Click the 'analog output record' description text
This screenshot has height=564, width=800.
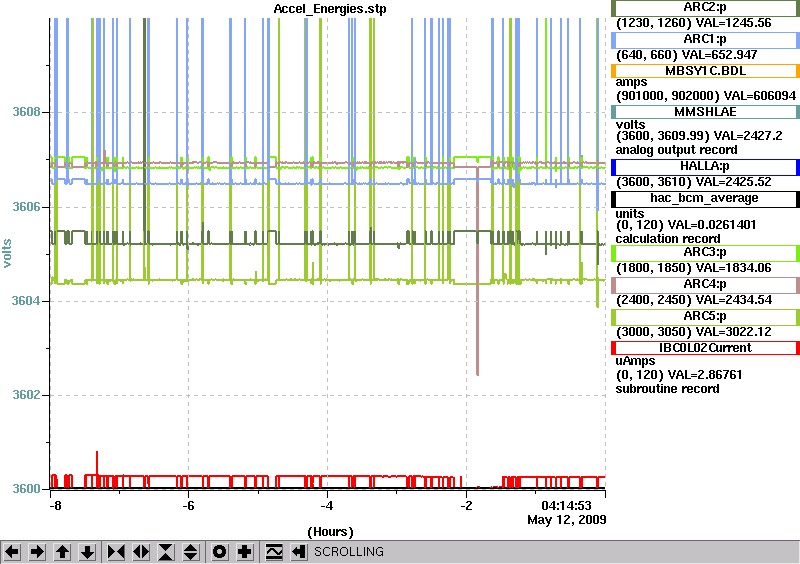pos(676,150)
